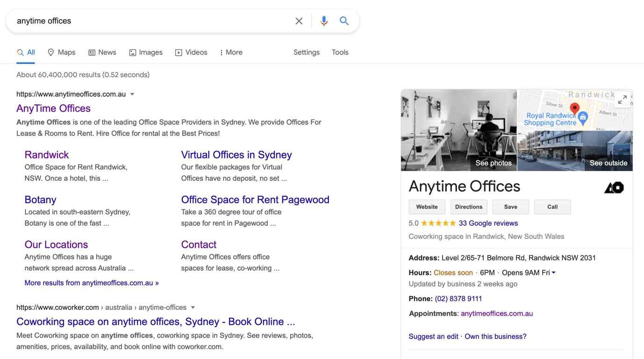Click Own this business?
Viewport: 644px width, 359px height.
tap(495, 337)
